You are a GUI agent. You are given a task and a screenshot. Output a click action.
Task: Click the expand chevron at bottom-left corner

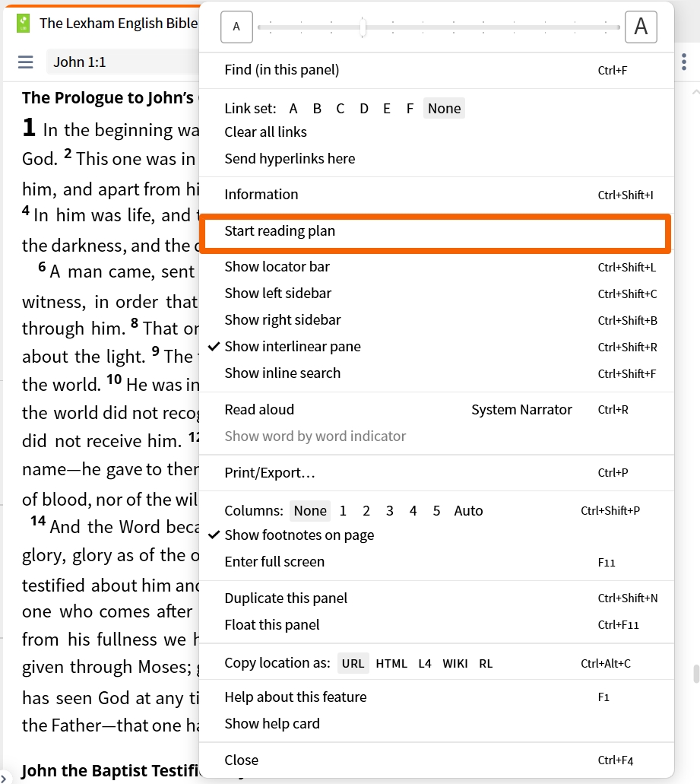[4, 778]
